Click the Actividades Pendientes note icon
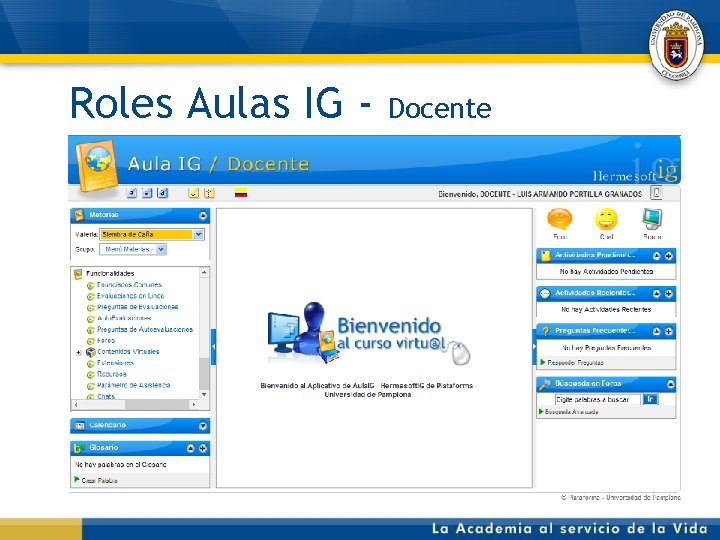Viewport: 720px width, 540px height. [545, 256]
